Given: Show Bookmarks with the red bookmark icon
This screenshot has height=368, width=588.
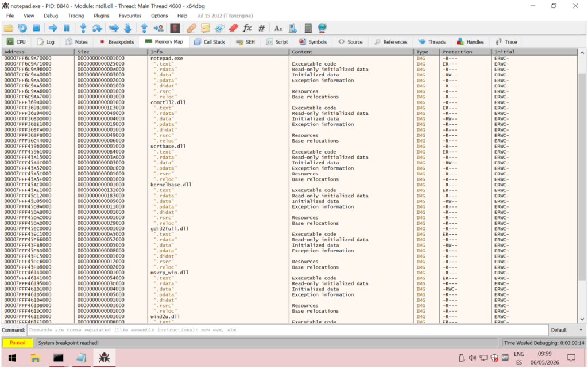Looking at the screenshot, I should tap(233, 28).
